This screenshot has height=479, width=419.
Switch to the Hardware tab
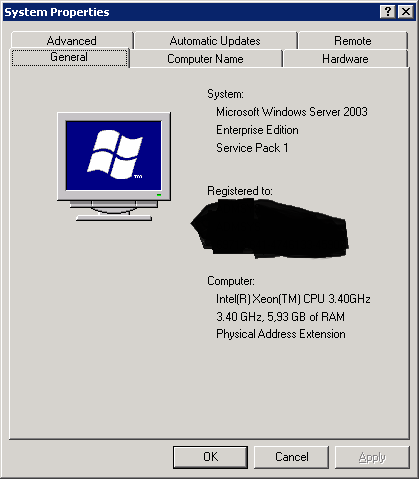[345, 59]
